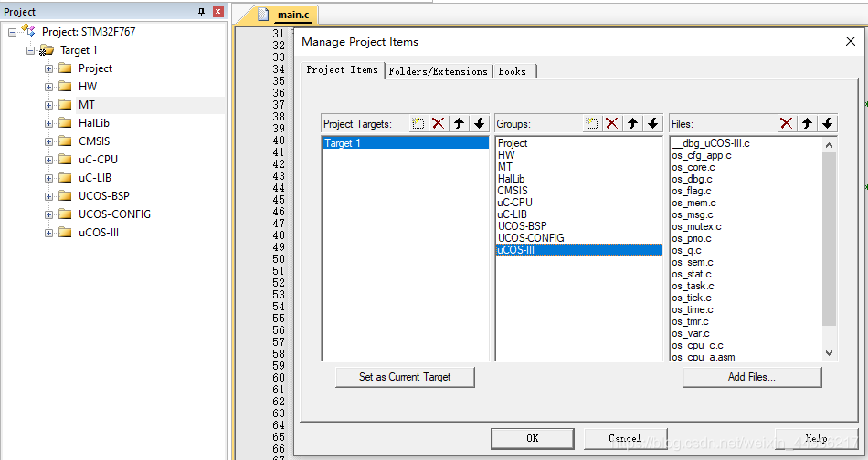Pin the Project panel
The width and height of the screenshot is (868, 460).
202,12
